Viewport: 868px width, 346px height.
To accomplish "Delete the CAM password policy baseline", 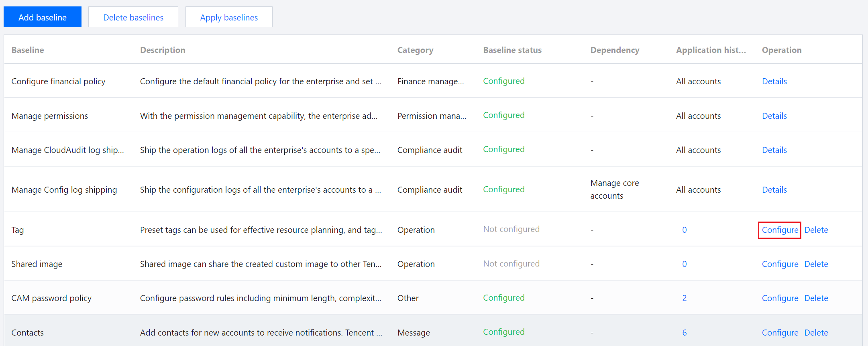I will pos(816,298).
